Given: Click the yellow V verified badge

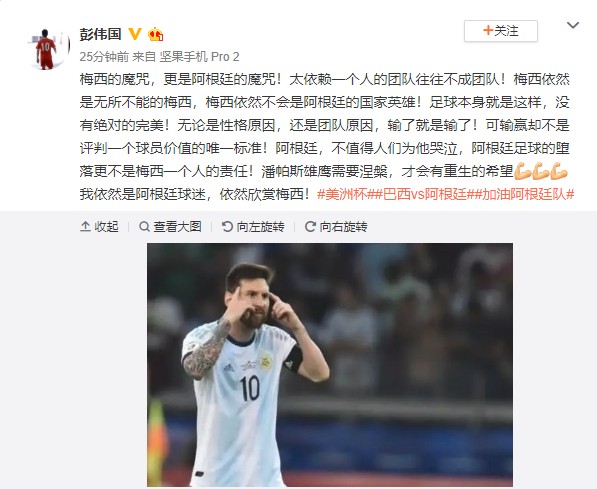Looking at the screenshot, I should click(135, 34).
